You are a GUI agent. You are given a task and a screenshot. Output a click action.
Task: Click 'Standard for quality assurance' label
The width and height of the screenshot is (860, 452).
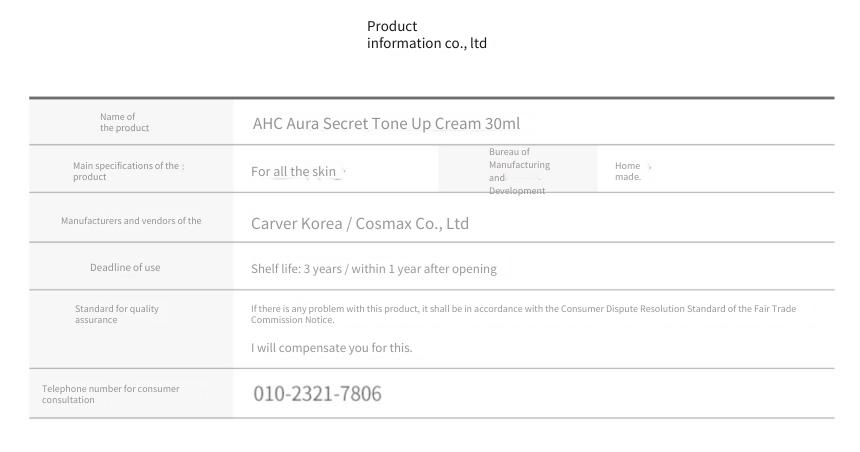pyautogui.click(x=117, y=314)
